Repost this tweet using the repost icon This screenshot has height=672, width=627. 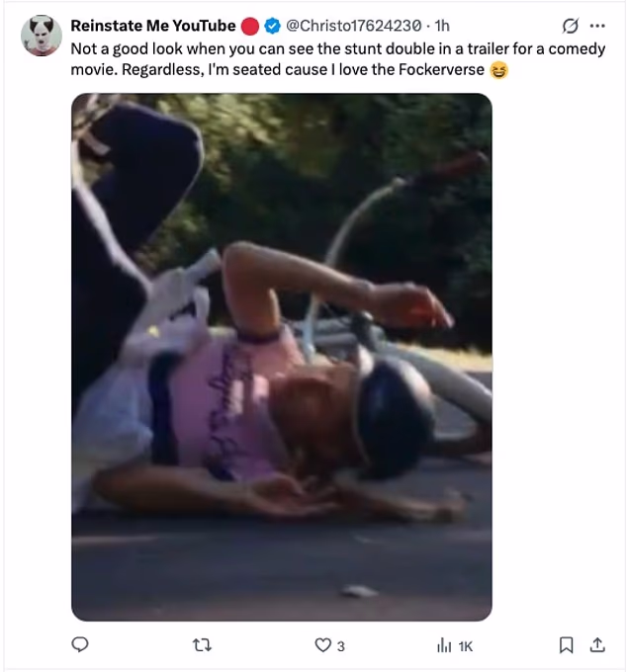point(202,645)
